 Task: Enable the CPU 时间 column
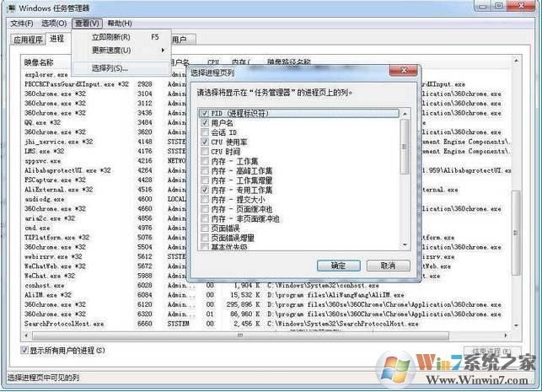click(x=205, y=152)
